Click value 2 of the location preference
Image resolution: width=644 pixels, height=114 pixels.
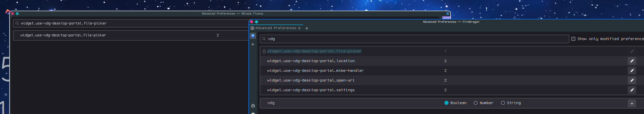point(445,61)
